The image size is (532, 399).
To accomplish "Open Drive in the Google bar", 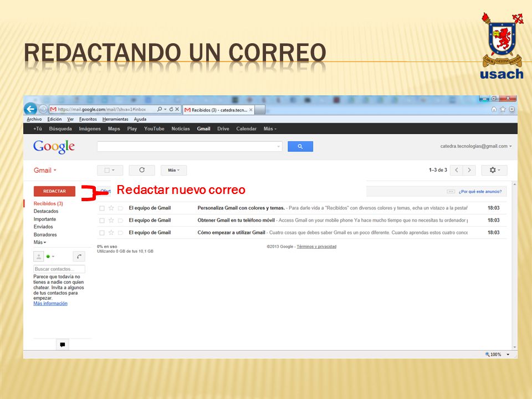I will click(x=223, y=129).
